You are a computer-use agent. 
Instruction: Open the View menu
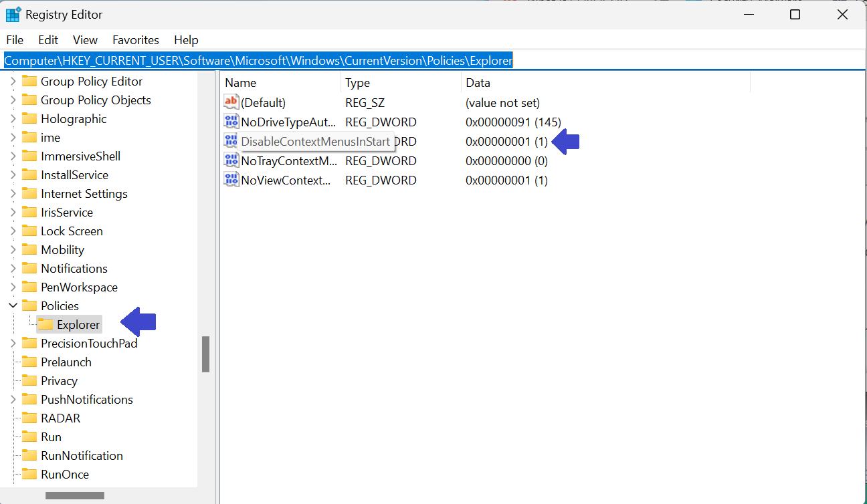pyautogui.click(x=85, y=40)
